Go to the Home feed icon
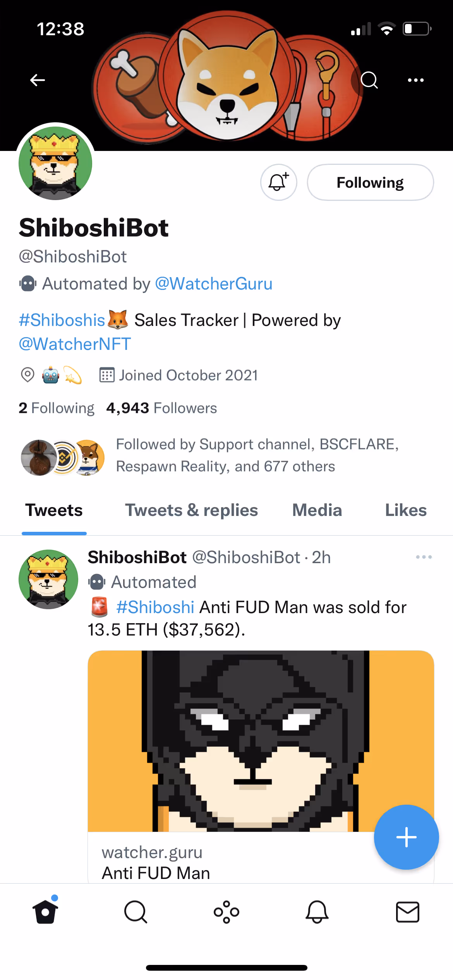 pos(45,912)
